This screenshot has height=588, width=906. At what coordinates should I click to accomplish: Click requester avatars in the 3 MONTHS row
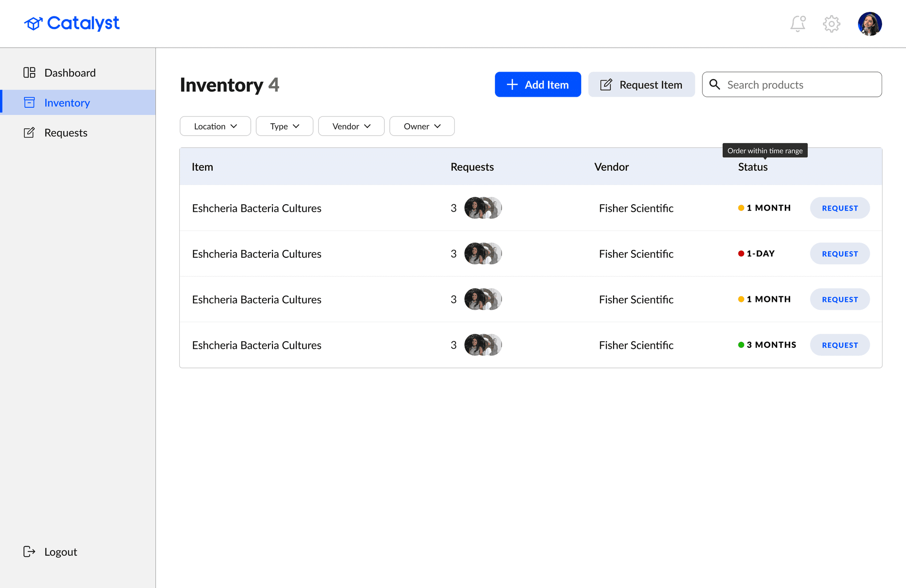[x=483, y=345]
